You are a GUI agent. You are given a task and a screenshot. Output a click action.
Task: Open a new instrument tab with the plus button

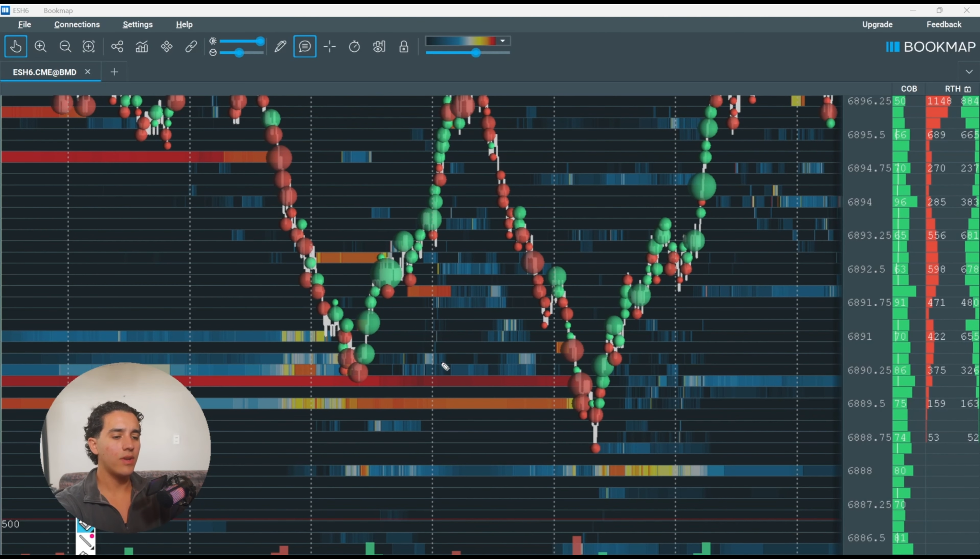pos(114,72)
